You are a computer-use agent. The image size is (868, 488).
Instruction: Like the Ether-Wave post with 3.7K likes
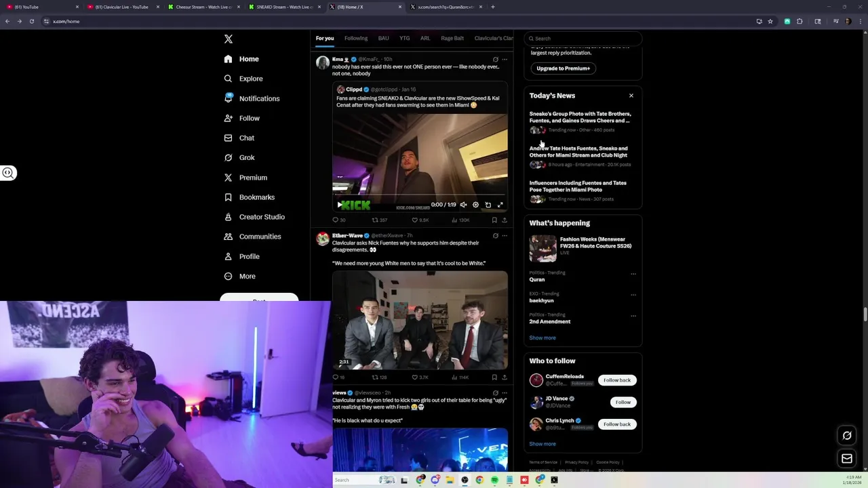click(420, 378)
